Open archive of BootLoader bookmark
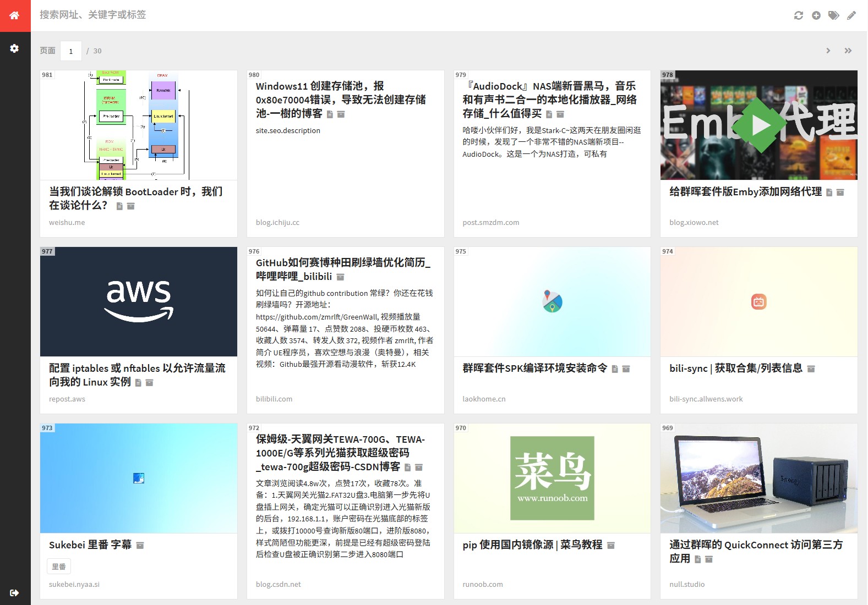Image resolution: width=868 pixels, height=605 pixels. click(131, 206)
